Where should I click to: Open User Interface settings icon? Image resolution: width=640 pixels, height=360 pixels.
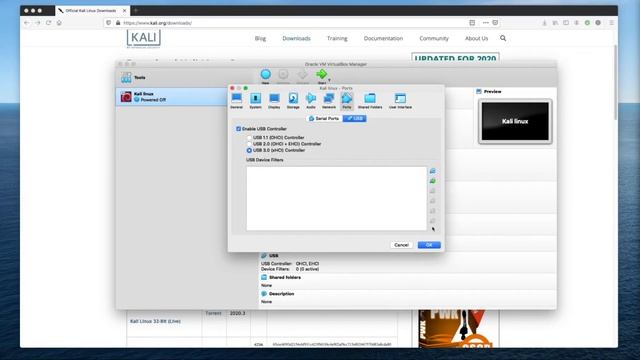click(x=400, y=100)
